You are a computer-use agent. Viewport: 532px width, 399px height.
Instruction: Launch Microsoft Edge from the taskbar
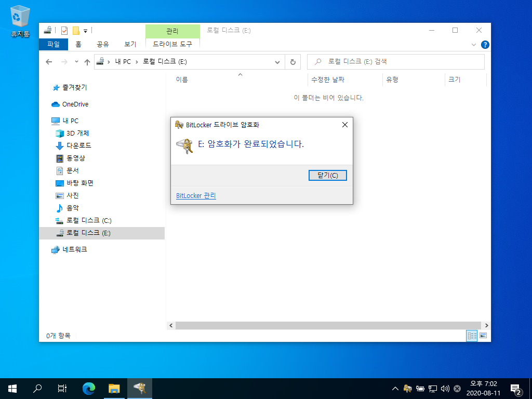(89, 389)
